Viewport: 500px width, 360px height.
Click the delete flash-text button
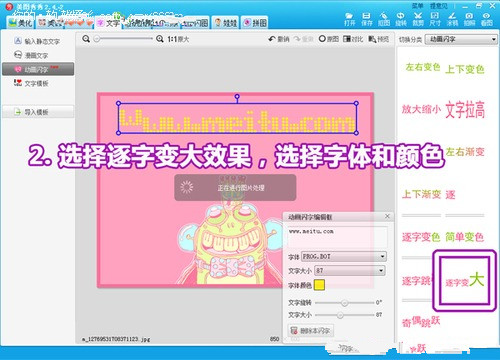(311, 330)
